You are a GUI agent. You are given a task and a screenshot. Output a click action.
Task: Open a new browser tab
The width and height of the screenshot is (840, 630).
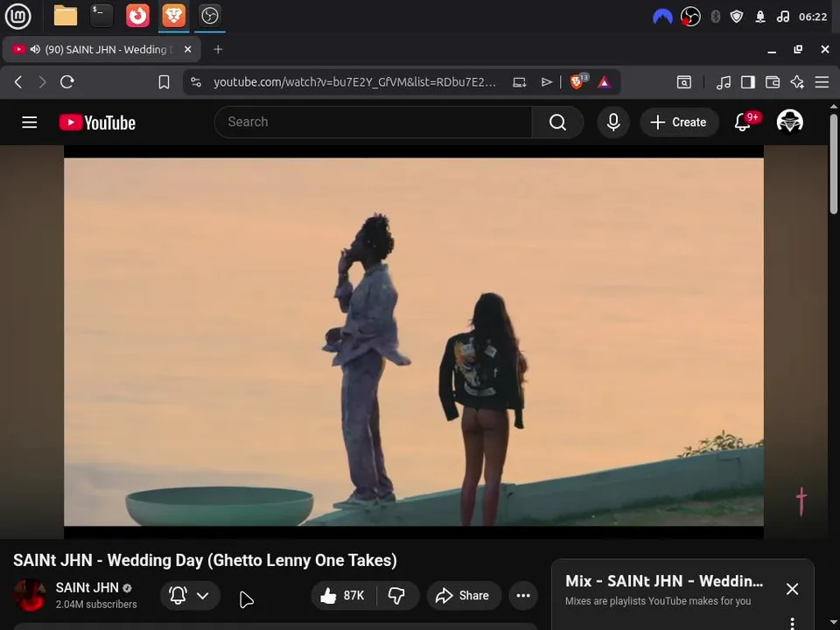218,49
